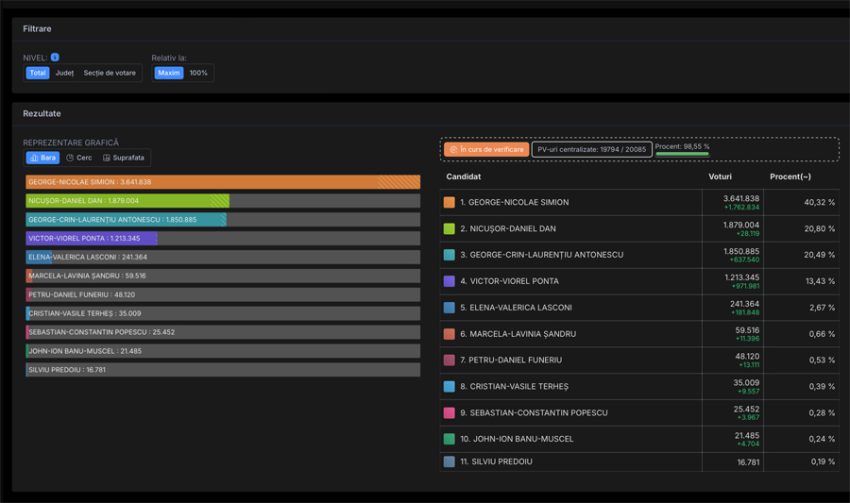Click the purple square beside Victor-Viorel Ponta
This screenshot has width=850, height=503.
pyautogui.click(x=449, y=281)
